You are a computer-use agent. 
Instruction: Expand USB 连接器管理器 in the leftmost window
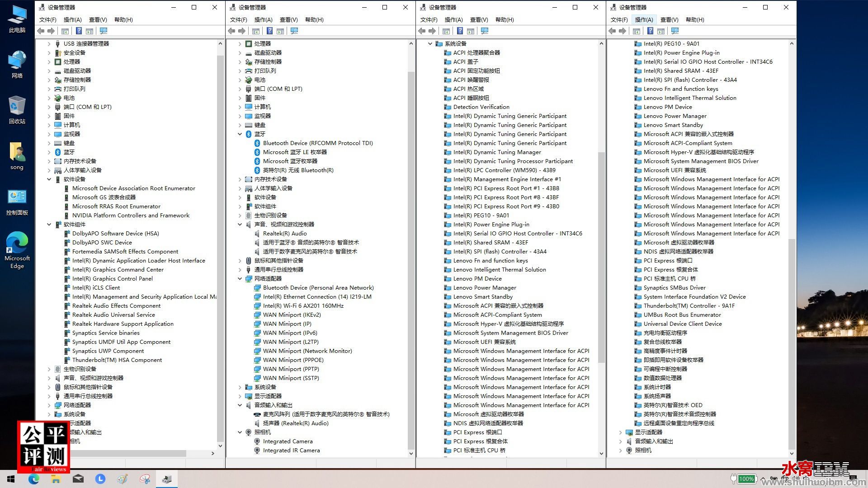49,44
